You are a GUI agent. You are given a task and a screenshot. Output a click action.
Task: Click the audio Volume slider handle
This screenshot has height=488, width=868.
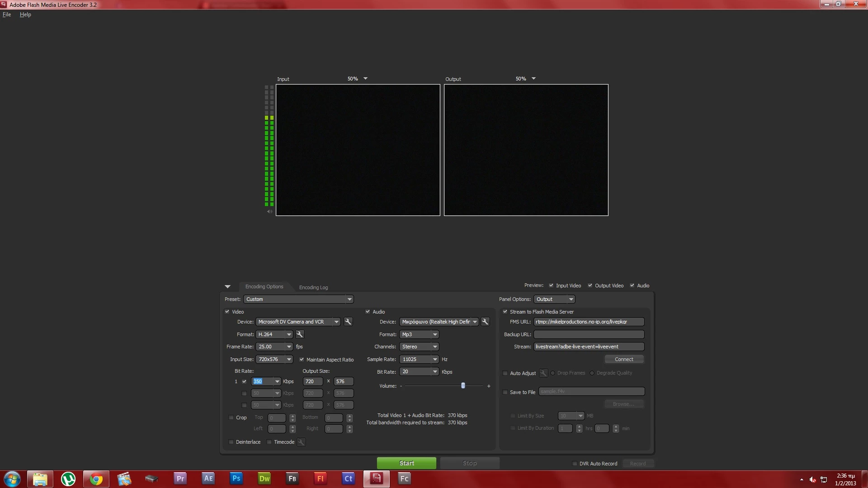[x=463, y=385]
